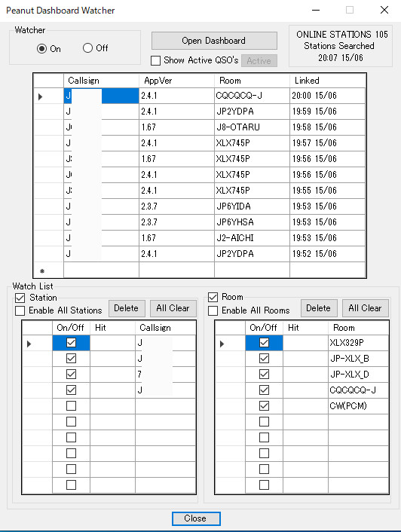The height and width of the screenshot is (532, 401).
Task: Uncheck On/Off box for room JP-XLX_D
Action: (264, 375)
